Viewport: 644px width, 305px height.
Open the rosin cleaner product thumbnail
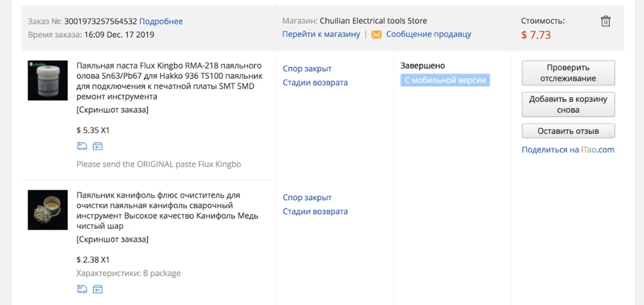(48, 210)
